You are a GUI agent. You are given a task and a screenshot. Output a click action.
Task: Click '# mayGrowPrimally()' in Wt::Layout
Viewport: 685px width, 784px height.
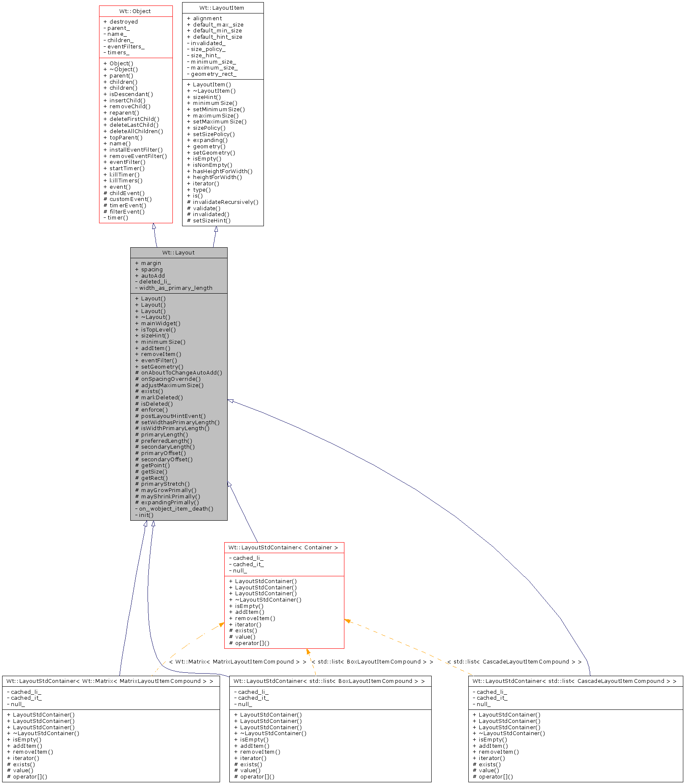(x=166, y=490)
